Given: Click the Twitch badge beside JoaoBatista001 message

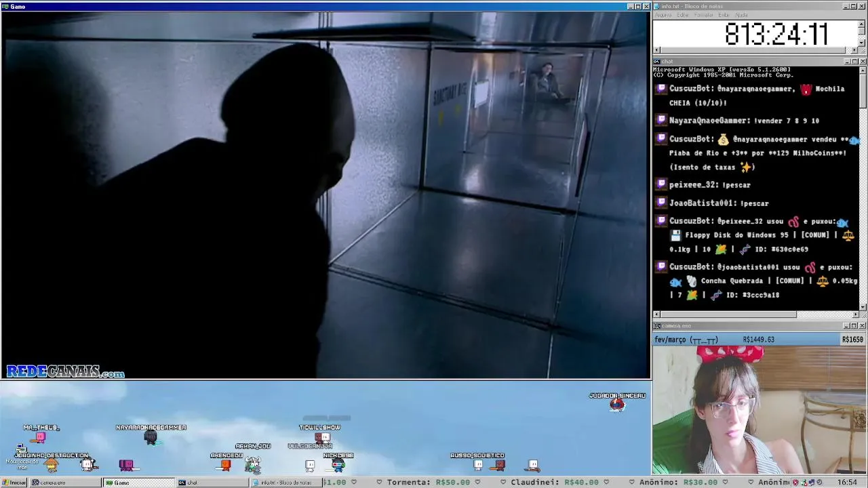Looking at the screenshot, I should tap(661, 203).
